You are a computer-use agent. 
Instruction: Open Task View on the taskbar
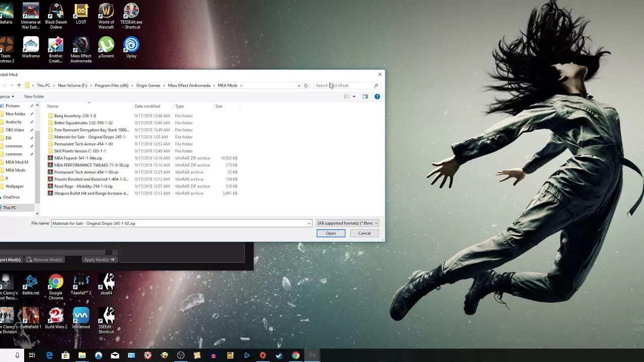(x=32, y=355)
